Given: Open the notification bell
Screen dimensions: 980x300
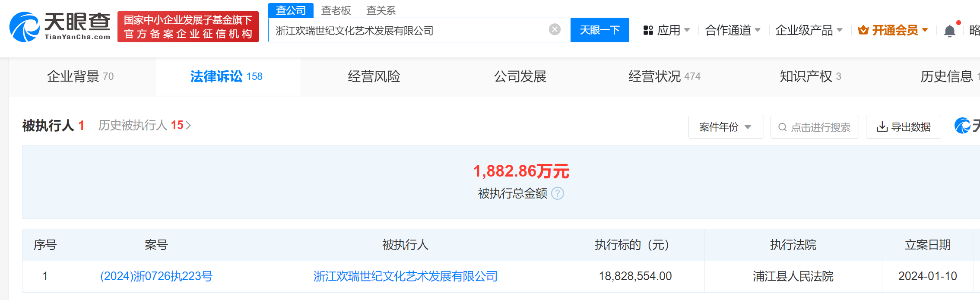Looking at the screenshot, I should (949, 31).
